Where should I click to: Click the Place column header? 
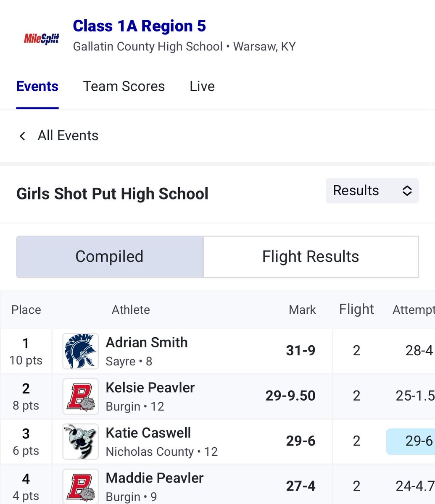click(x=26, y=310)
